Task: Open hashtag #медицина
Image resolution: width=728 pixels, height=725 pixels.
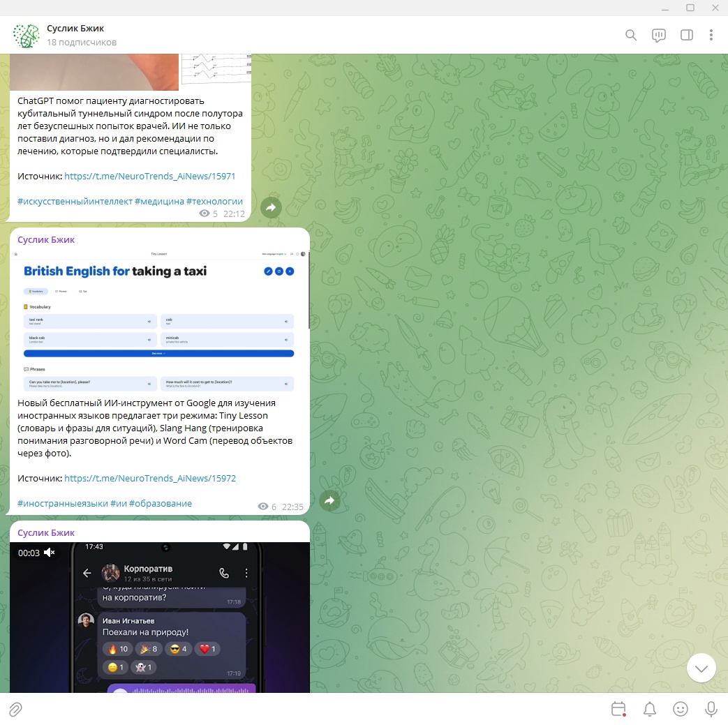Action: 158,201
